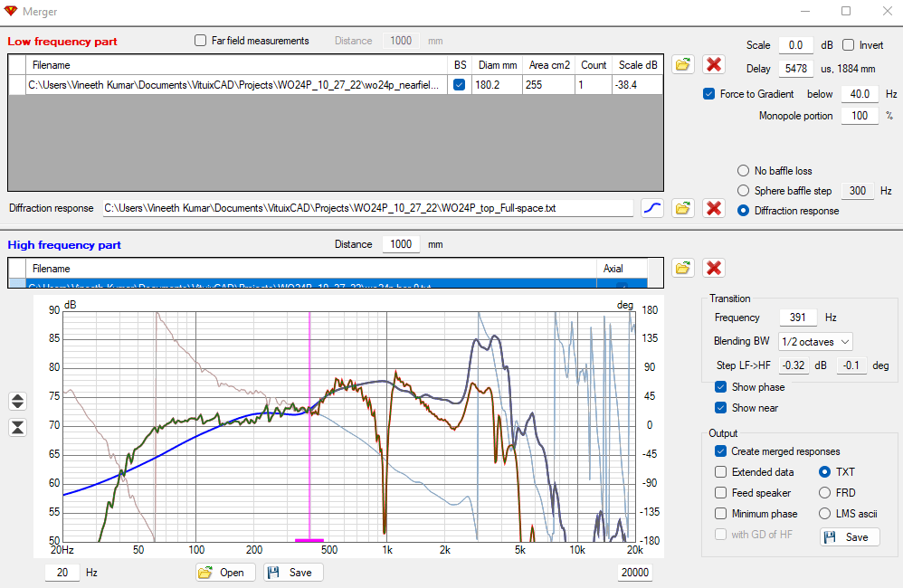Remove low frequency file with red X
Screen dimensions: 903x588
coord(714,64)
